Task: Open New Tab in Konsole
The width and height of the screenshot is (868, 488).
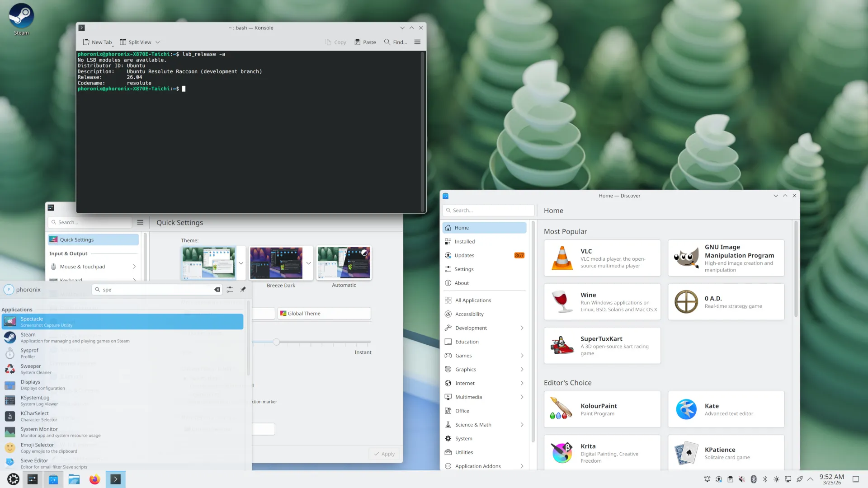Action: click(x=97, y=42)
